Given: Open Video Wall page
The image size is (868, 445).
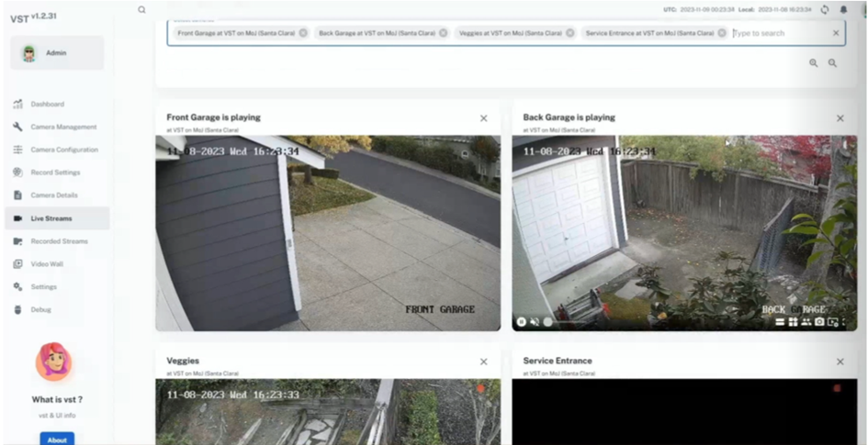Looking at the screenshot, I should (57, 263).
